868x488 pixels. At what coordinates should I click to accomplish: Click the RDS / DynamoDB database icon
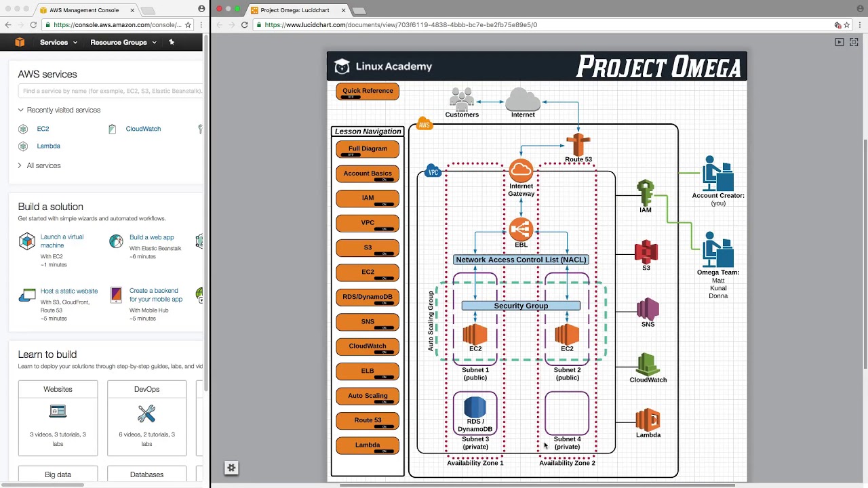coord(475,407)
